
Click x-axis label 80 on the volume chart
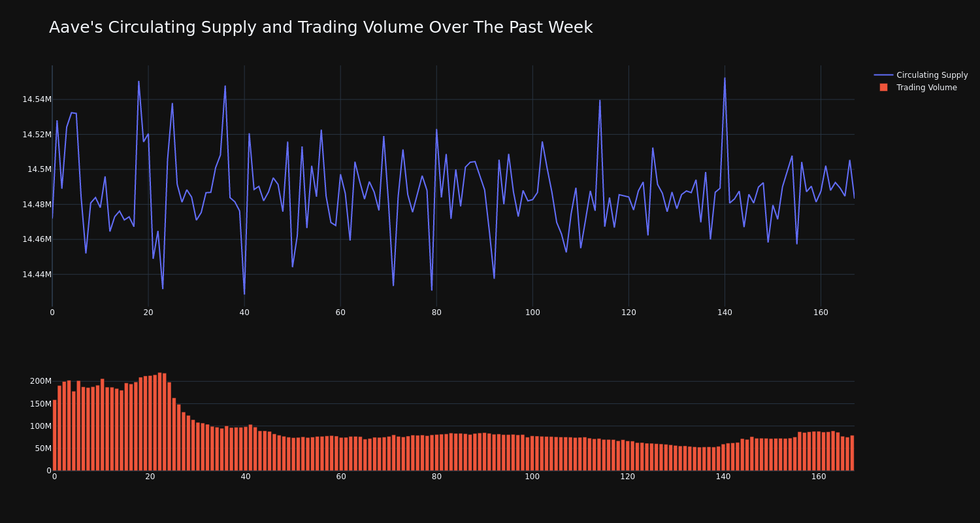436,477
